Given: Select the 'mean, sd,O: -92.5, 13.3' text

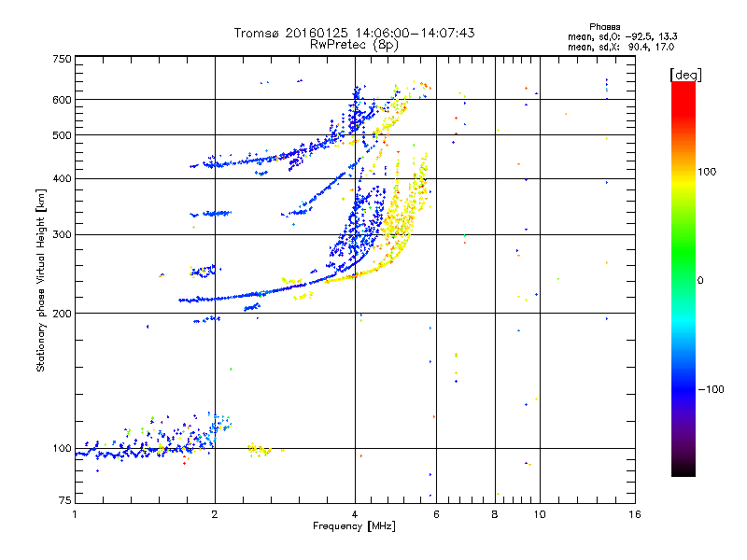Looking at the screenshot, I should 622,36.
